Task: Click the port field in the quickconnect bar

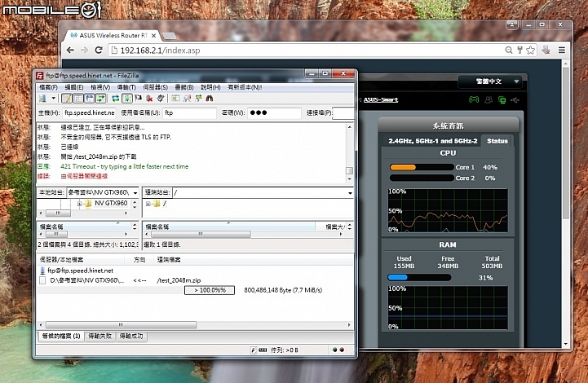Action: click(343, 112)
